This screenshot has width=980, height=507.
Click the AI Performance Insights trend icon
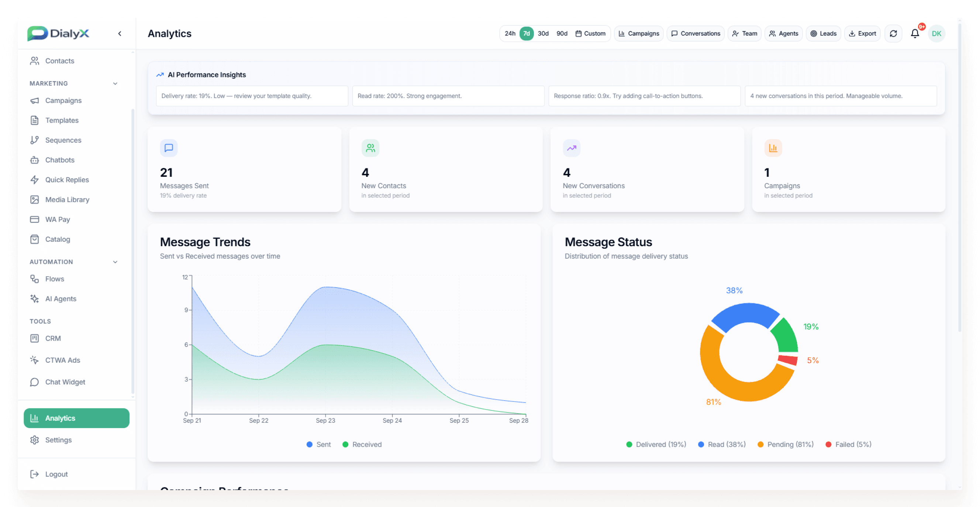[x=160, y=75]
